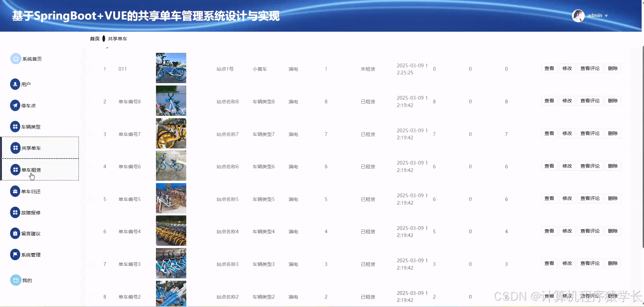Open the 留言建议 feedback icon
This screenshot has height=307, width=644.
coord(15,233)
